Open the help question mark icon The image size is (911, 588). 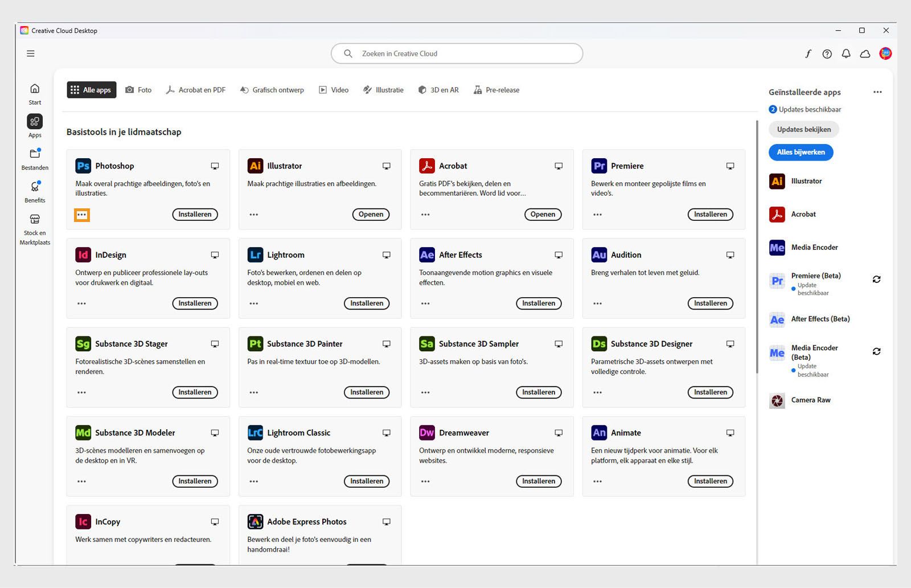tap(827, 54)
